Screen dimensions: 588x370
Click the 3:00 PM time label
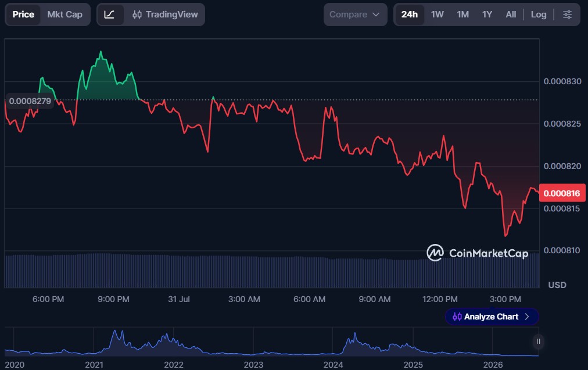(505, 299)
